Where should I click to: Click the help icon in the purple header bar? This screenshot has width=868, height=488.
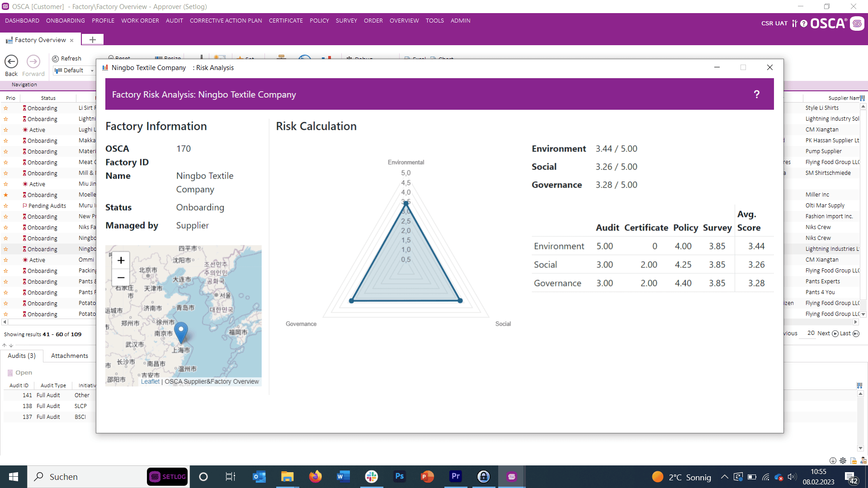(803, 23)
